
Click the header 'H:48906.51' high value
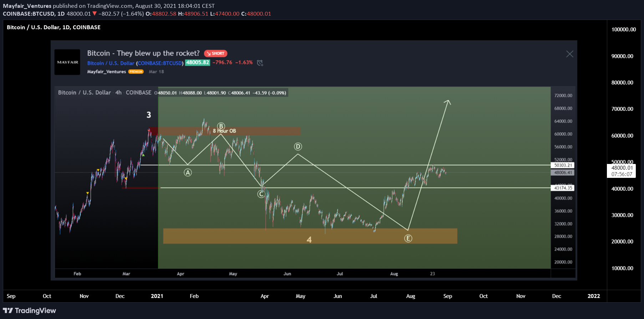coord(193,14)
